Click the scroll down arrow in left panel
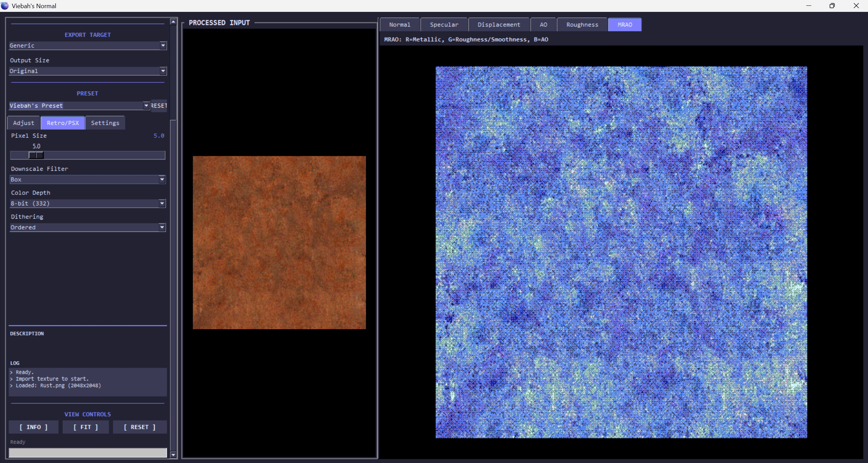The height and width of the screenshot is (463, 868). click(x=173, y=455)
